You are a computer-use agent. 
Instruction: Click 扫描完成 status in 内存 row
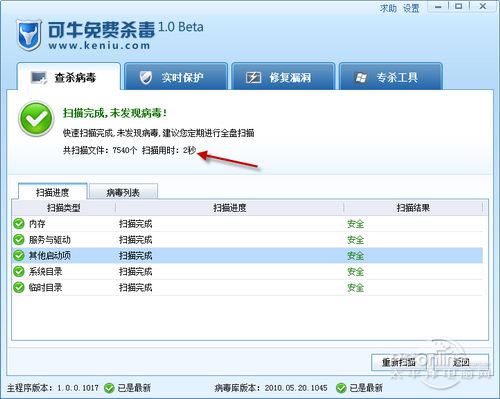coord(136,224)
